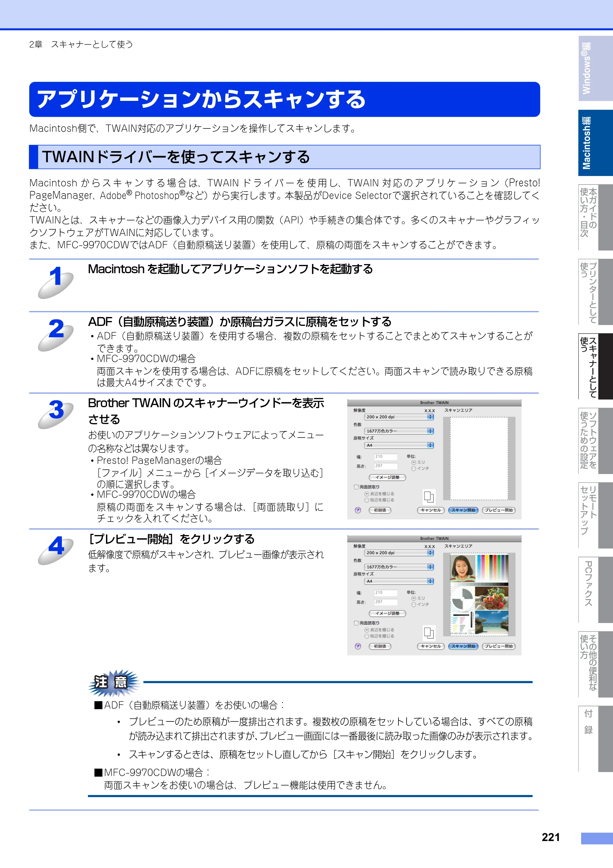
Task: Open 1677万色カラー dropdown, blank-preview dialog
Action: pos(399,431)
